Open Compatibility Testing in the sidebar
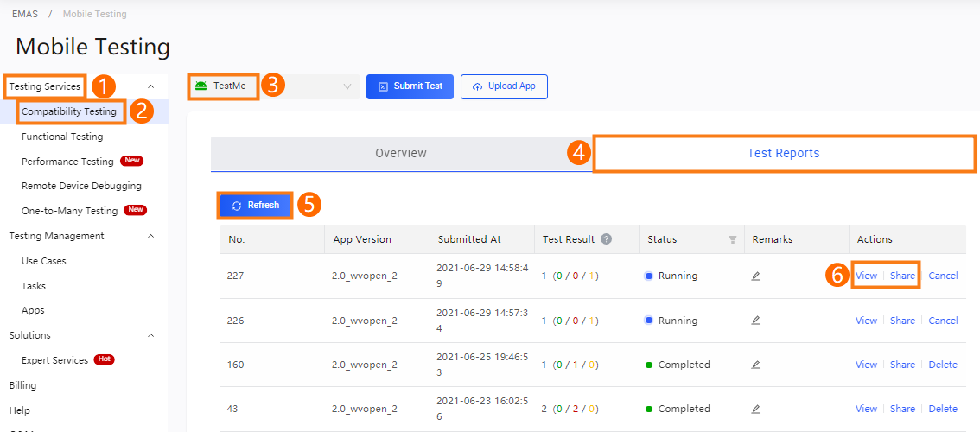 (x=69, y=111)
